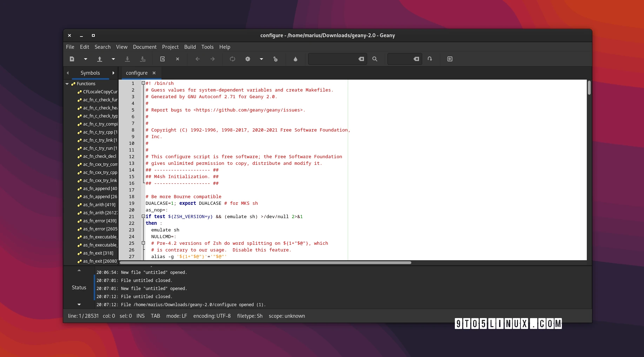
Task: Close the current file via the toolbar X
Action: pyautogui.click(x=177, y=59)
